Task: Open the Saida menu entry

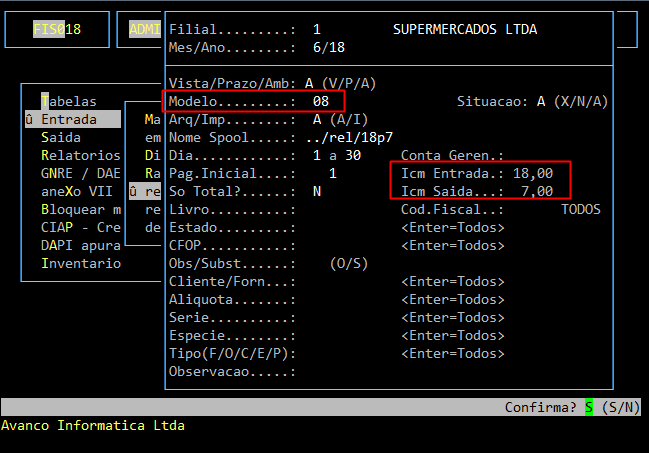Action: pos(61,137)
